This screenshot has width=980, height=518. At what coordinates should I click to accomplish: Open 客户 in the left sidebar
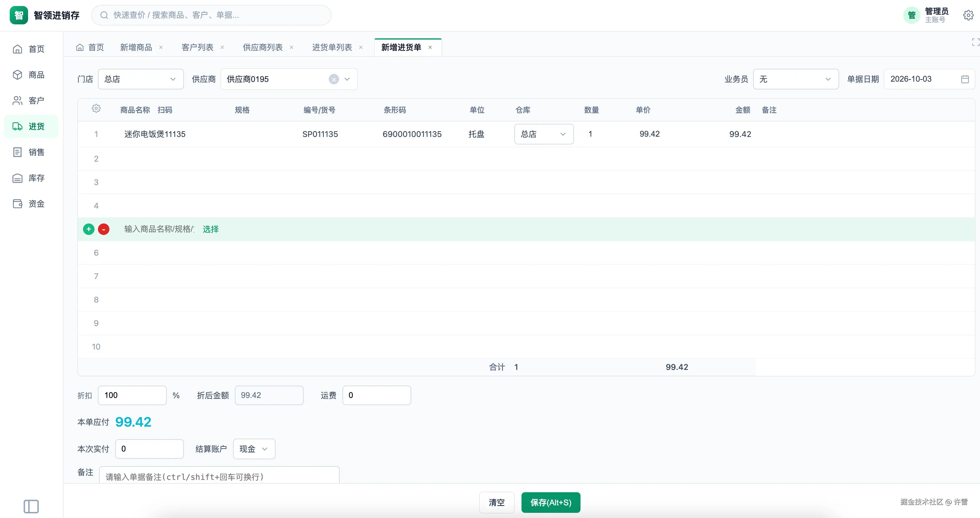pos(31,101)
